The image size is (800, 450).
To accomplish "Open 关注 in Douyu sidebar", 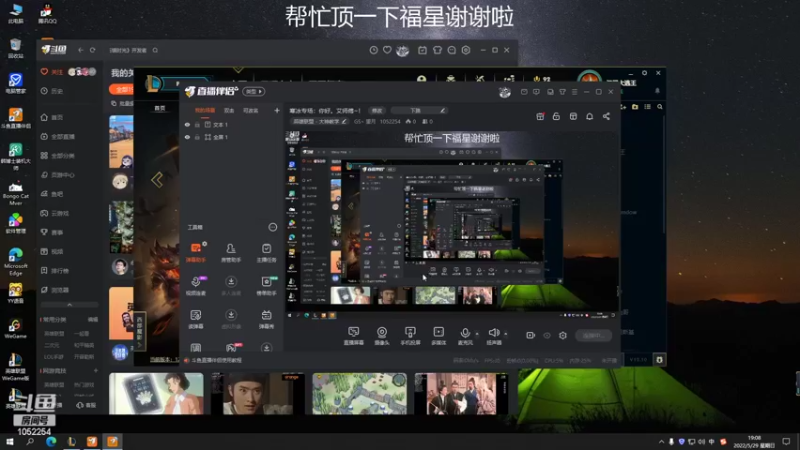I will [x=52, y=72].
